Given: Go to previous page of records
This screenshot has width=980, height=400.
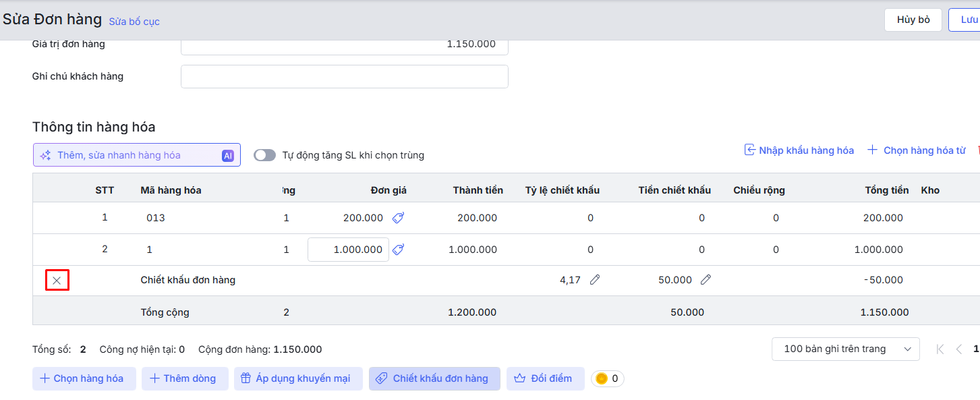Looking at the screenshot, I should [x=958, y=349].
